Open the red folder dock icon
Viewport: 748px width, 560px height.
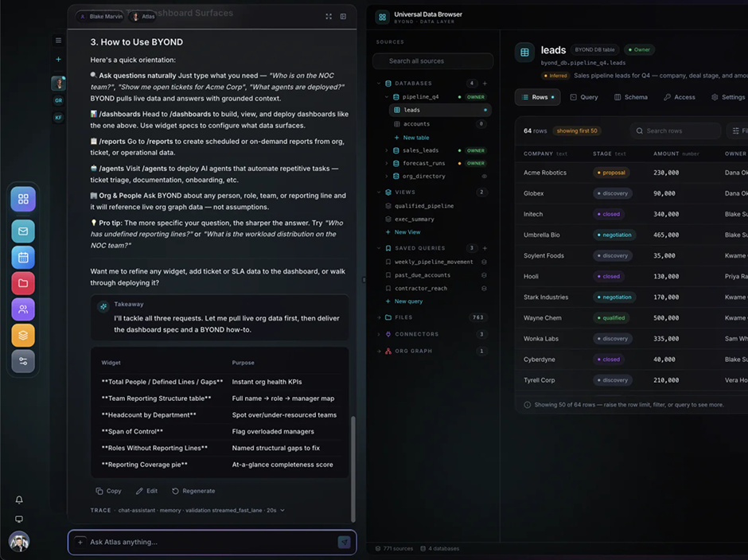[x=23, y=283]
